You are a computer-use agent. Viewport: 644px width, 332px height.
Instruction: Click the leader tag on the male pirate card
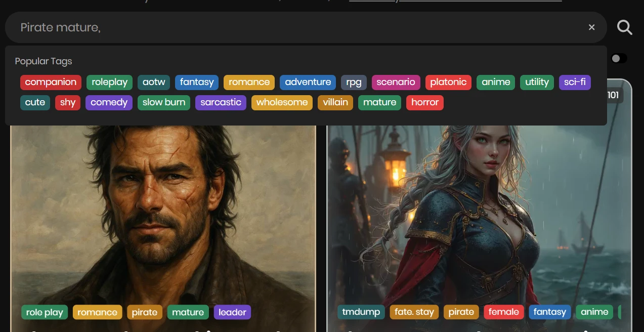point(232,312)
